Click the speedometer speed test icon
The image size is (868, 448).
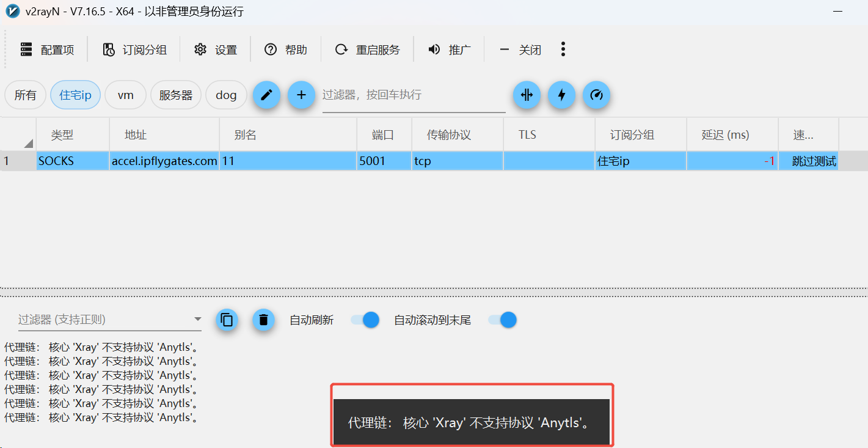point(596,95)
